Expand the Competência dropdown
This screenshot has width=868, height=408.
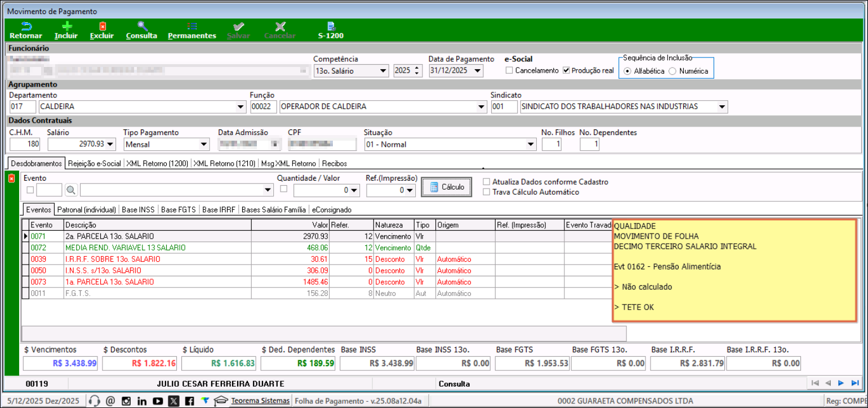[x=383, y=71]
